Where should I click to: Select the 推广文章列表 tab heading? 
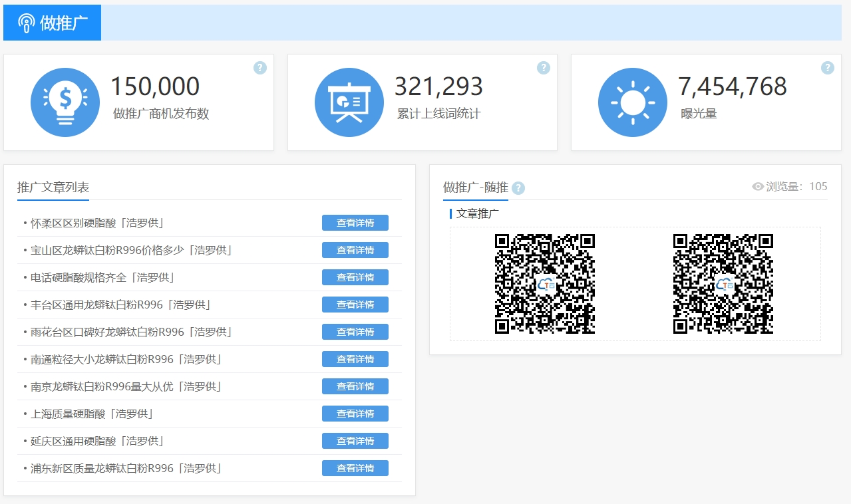coord(53,188)
